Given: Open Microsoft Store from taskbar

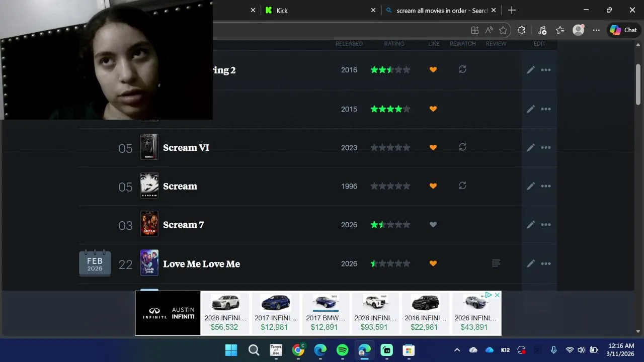Looking at the screenshot, I should 409,350.
